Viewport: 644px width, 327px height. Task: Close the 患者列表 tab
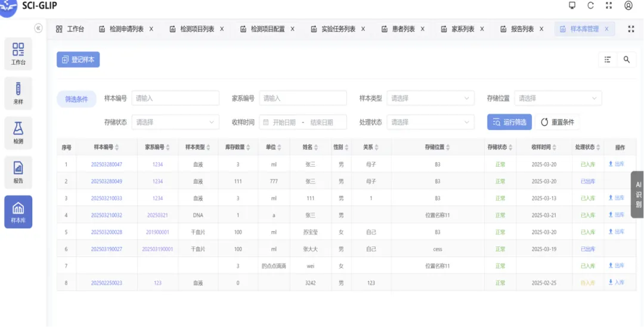pyautogui.click(x=423, y=29)
